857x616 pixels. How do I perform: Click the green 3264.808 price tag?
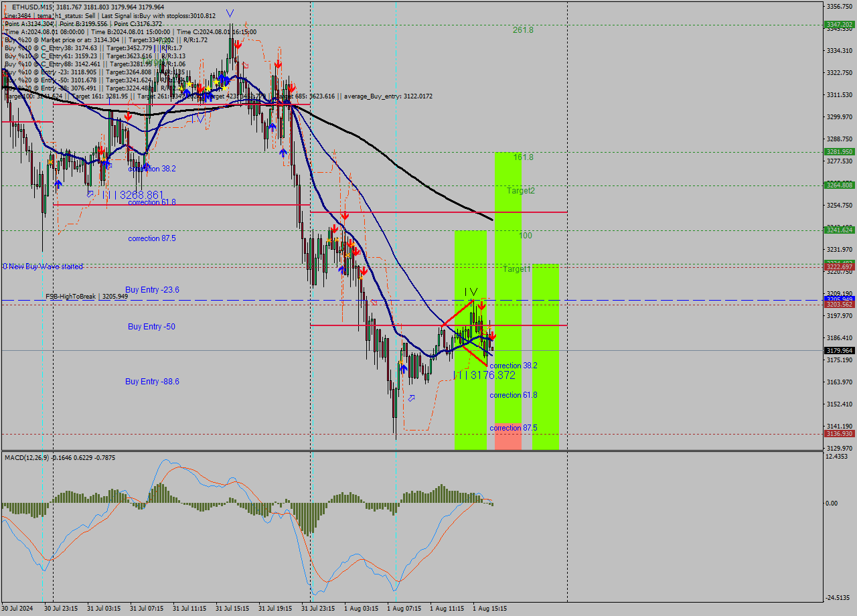click(840, 185)
